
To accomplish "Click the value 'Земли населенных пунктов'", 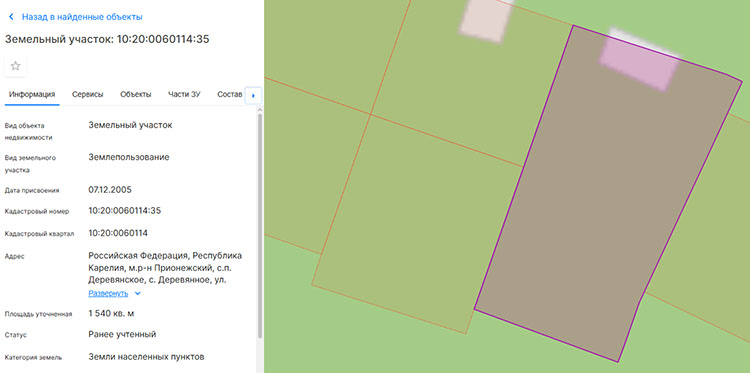I will (146, 357).
